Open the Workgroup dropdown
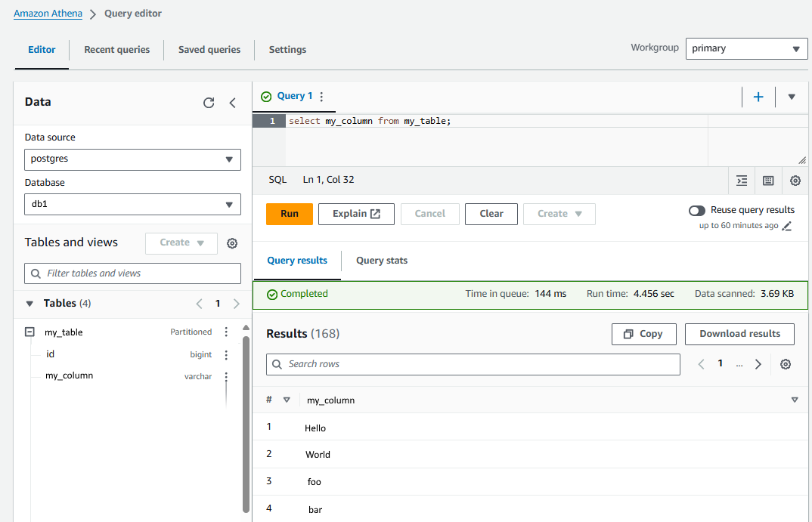812x522 pixels. (x=746, y=48)
